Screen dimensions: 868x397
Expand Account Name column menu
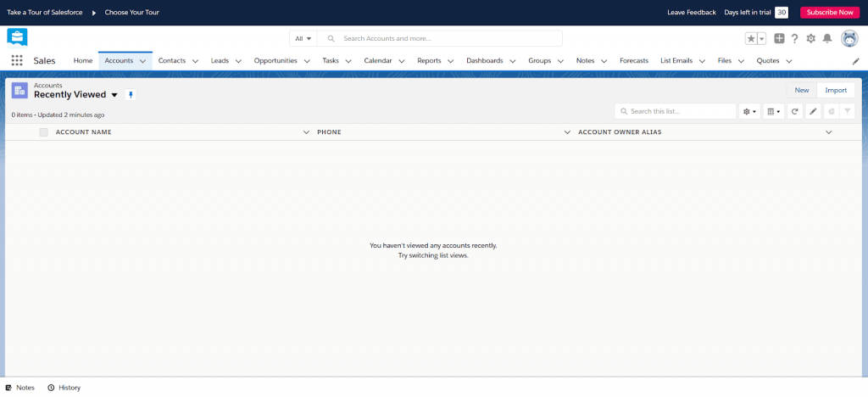306,132
